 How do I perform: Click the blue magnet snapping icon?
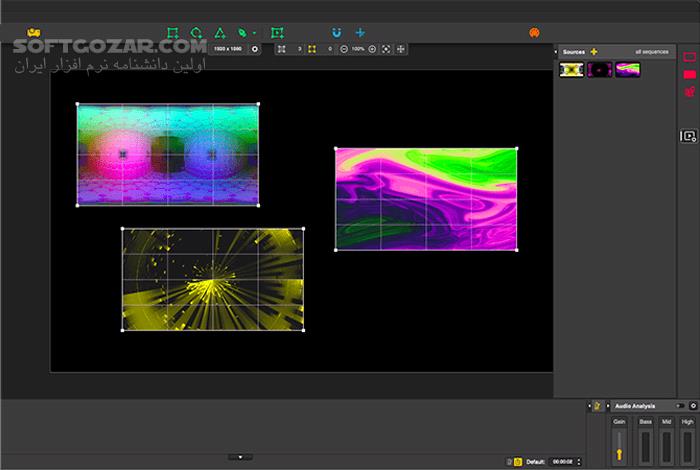(336, 33)
